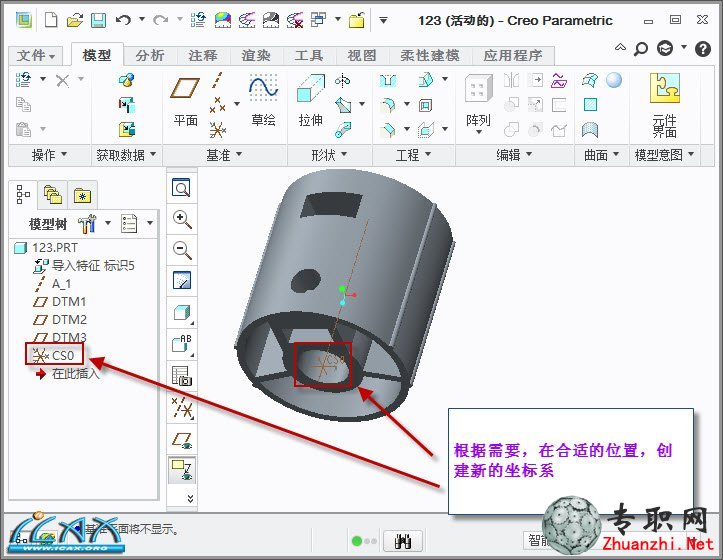Select 导入特征 标识5 in model tree
The height and width of the screenshot is (560, 723).
coord(84,266)
